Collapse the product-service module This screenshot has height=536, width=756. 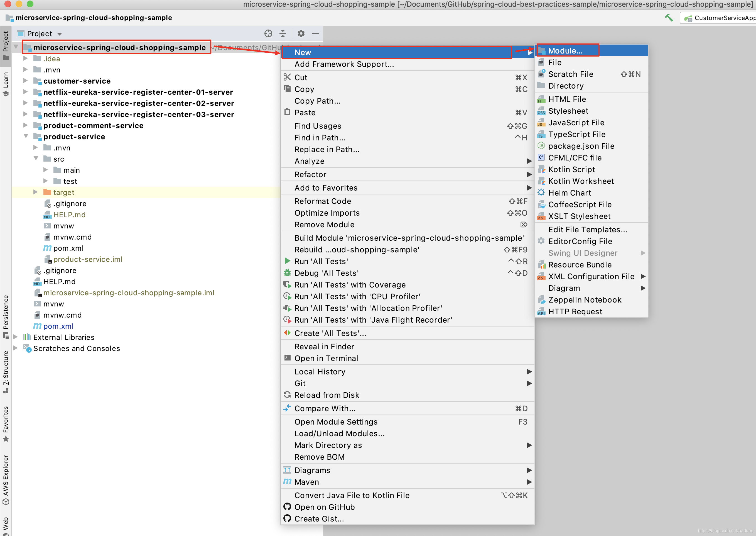pos(26,136)
